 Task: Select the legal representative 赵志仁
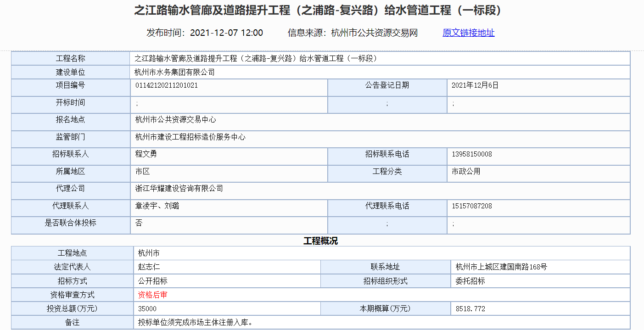(149, 267)
